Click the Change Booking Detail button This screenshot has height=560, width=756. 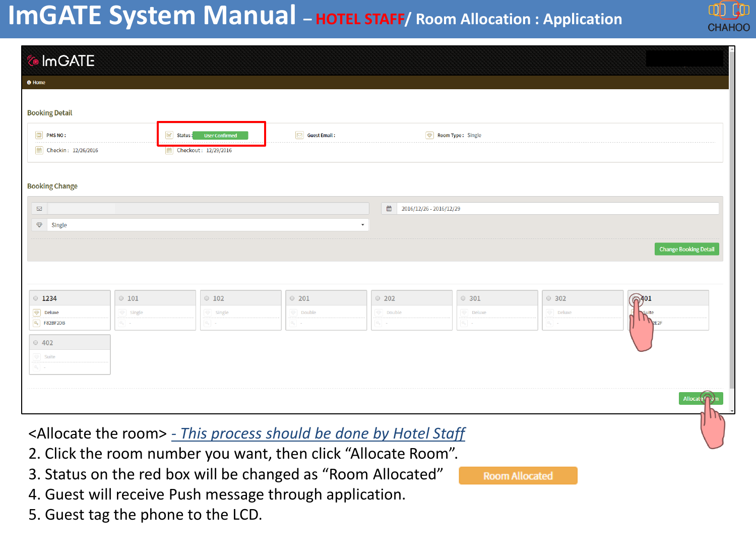tap(686, 248)
